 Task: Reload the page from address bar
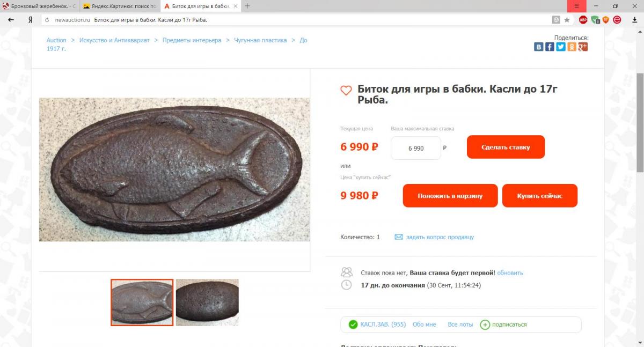point(47,20)
